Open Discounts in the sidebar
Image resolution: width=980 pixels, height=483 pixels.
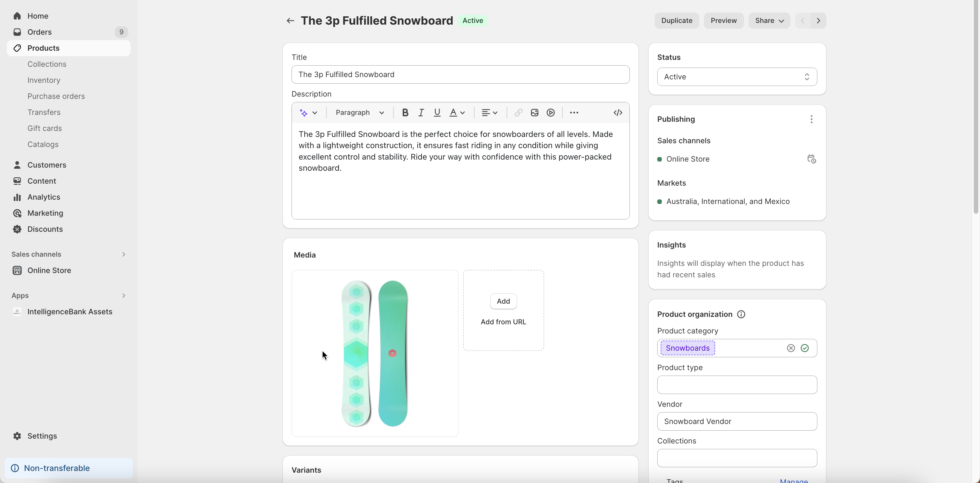click(68, 229)
